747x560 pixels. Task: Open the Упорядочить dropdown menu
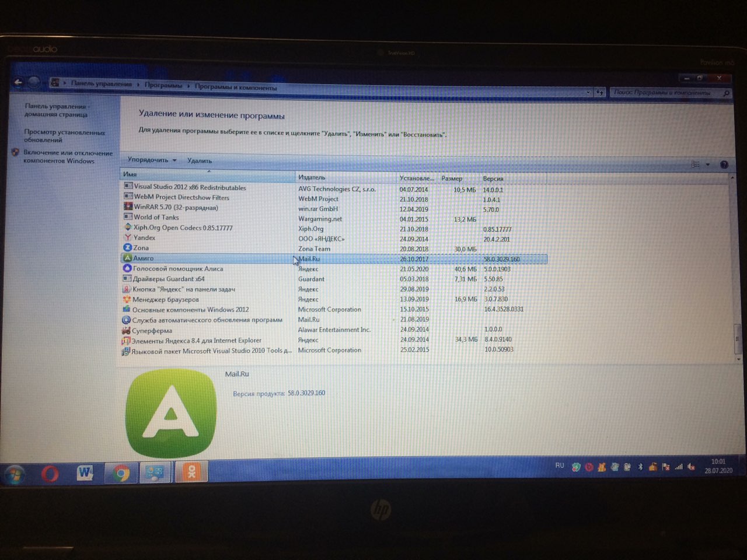tap(152, 159)
